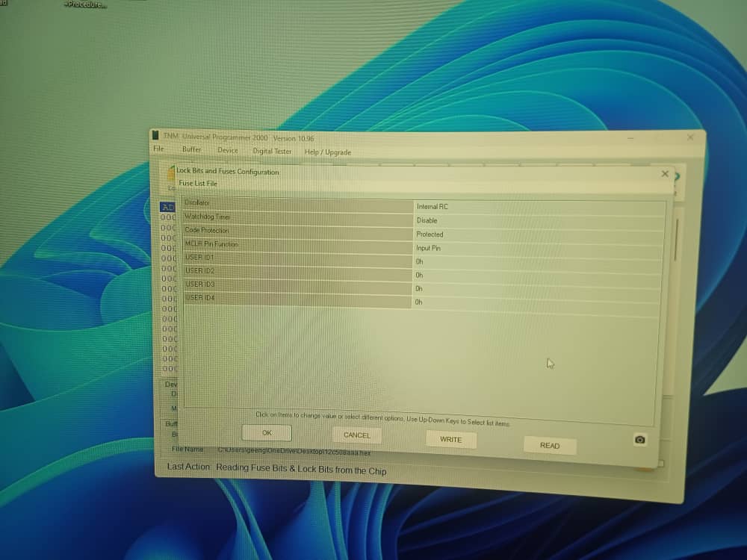Image resolution: width=747 pixels, height=560 pixels.
Task: Click the READ button
Action: (550, 445)
